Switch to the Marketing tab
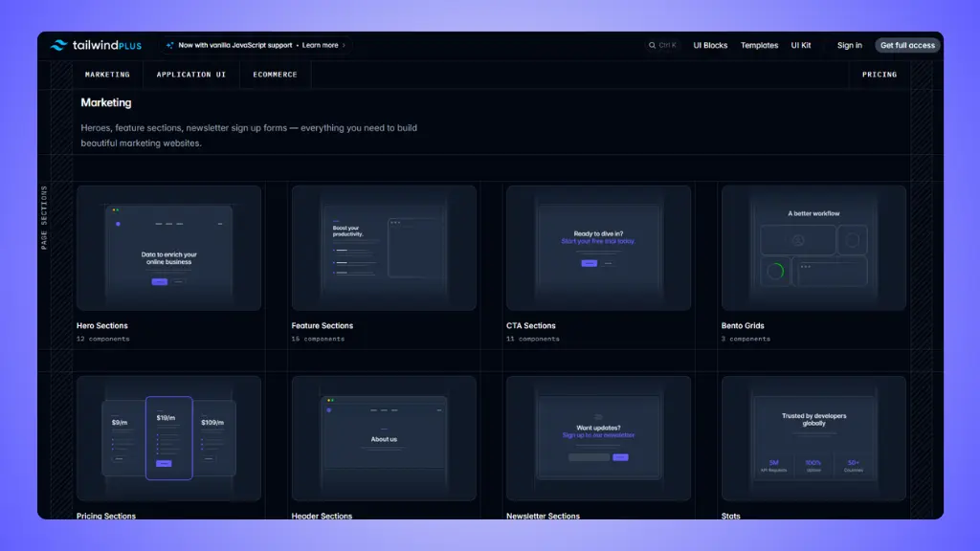Viewport: 980px width, 551px height. (x=107, y=74)
